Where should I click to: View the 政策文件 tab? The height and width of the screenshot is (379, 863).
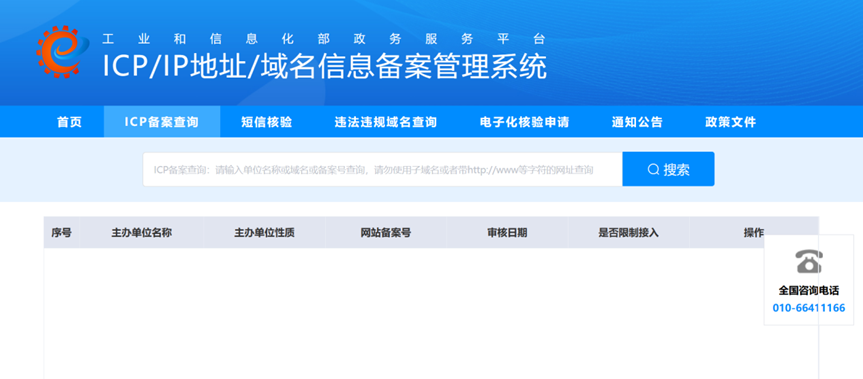730,122
